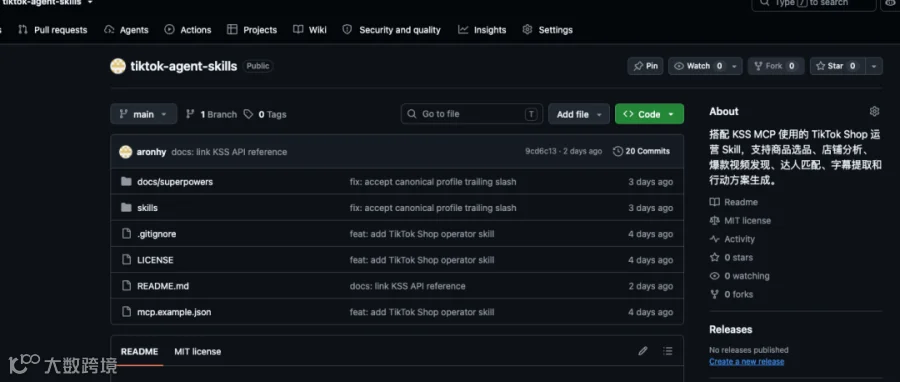Screen dimensions: 900x382
Task: Open the README outline list icon
Action: (x=667, y=351)
